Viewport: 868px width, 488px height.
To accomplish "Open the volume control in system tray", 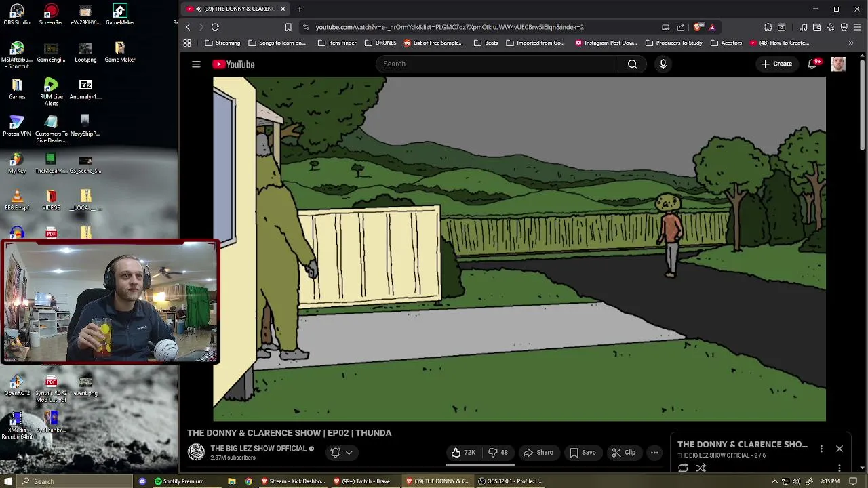I will (796, 481).
